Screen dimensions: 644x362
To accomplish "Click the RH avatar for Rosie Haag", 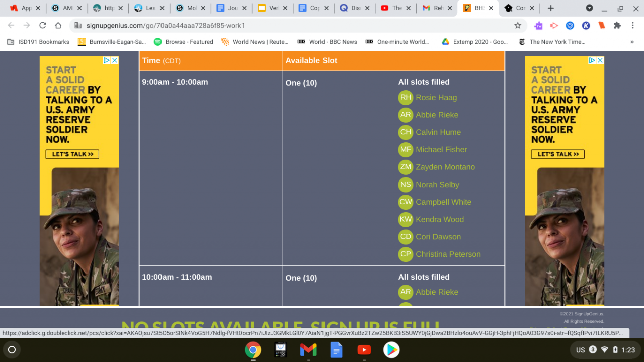I will click(x=406, y=98).
